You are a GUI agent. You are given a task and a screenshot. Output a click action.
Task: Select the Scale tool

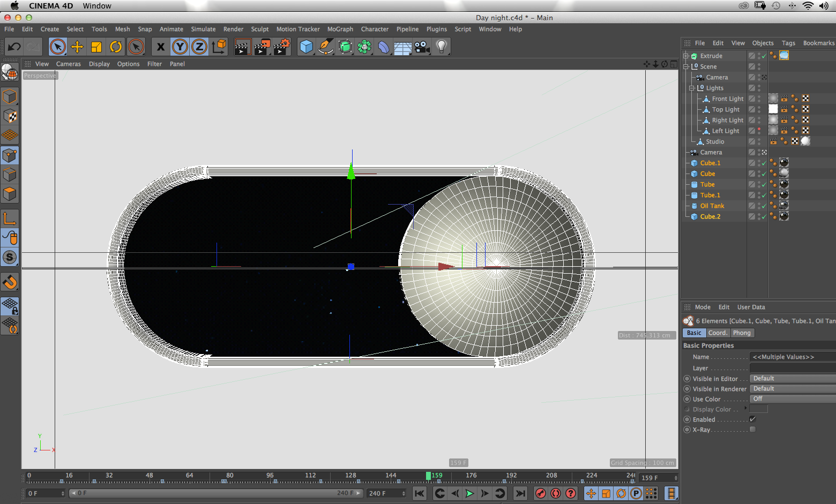[x=96, y=47]
